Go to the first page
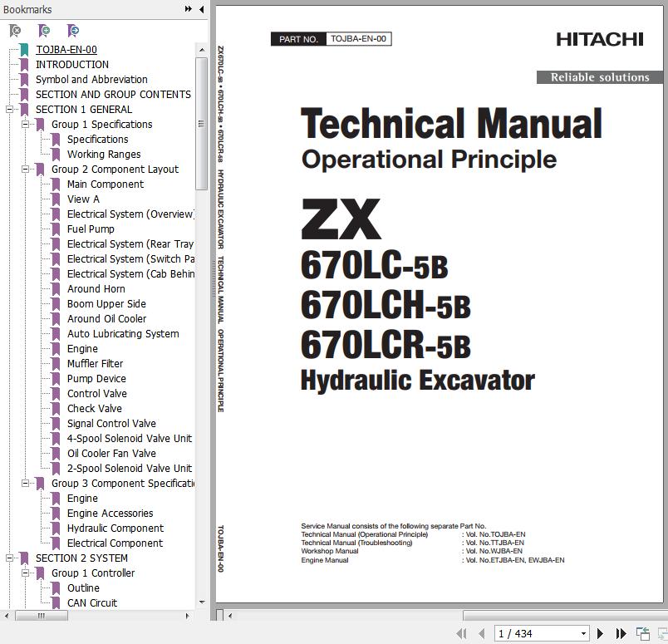668x644 pixels. (x=461, y=634)
